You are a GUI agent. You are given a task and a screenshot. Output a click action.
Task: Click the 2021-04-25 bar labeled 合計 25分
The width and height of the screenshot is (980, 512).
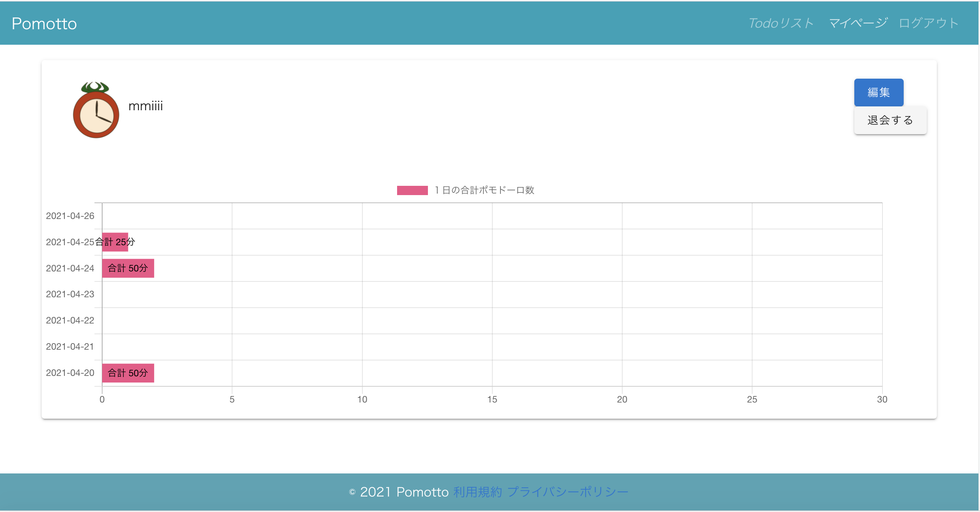115,242
